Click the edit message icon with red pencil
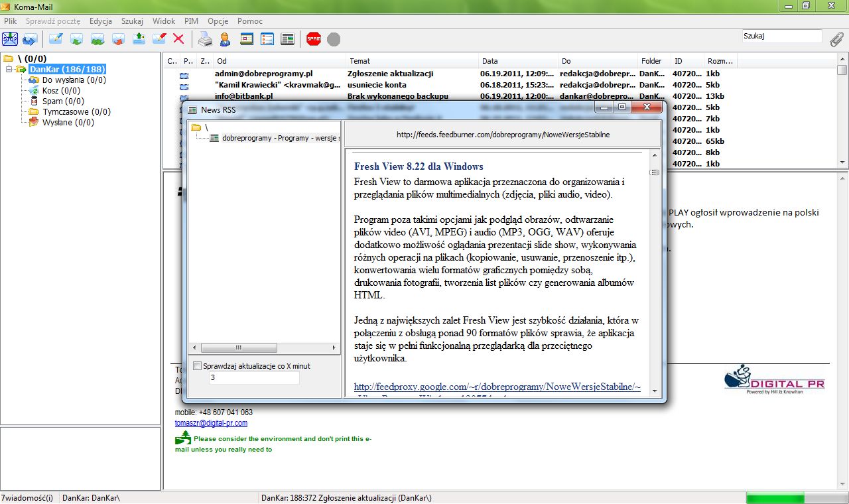The width and height of the screenshot is (849, 504). 159,39
